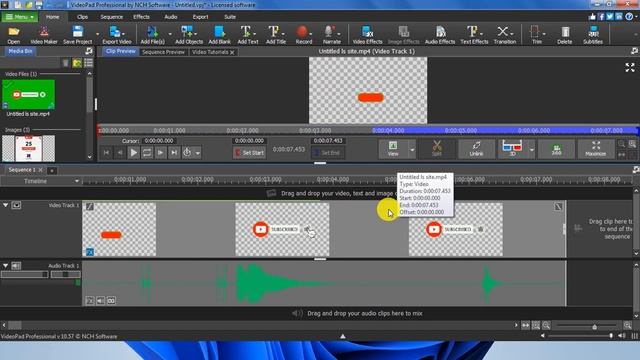This screenshot has height=360, width=640.
Task: Play the clip preview
Action: tap(133, 153)
